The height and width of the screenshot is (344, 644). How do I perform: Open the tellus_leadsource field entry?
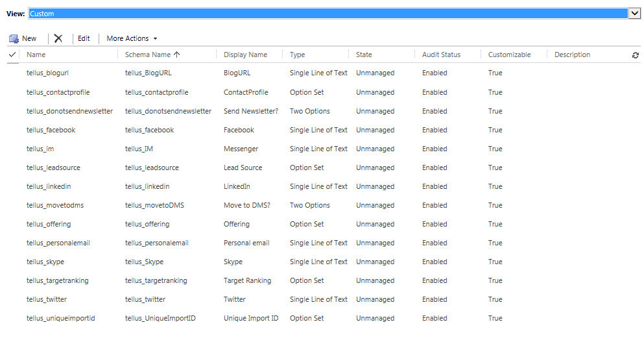pyautogui.click(x=53, y=167)
